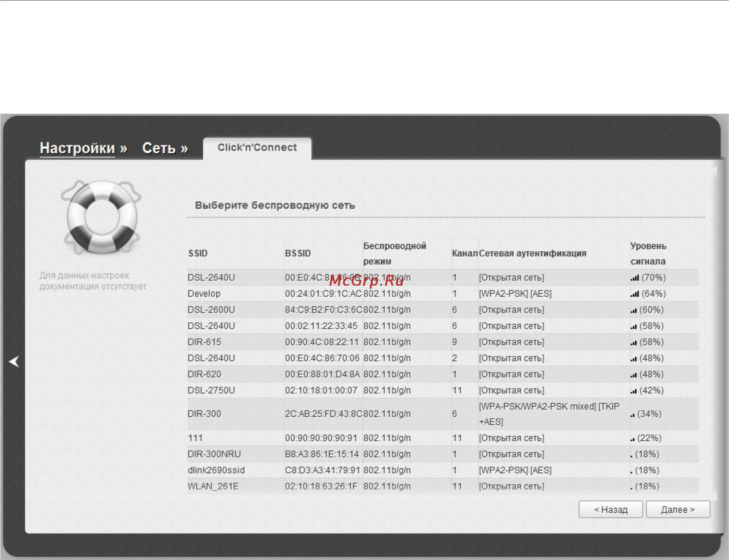Image resolution: width=729 pixels, height=560 pixels.
Task: Collapse sidebar with the left arrow icon
Action: click(14, 362)
